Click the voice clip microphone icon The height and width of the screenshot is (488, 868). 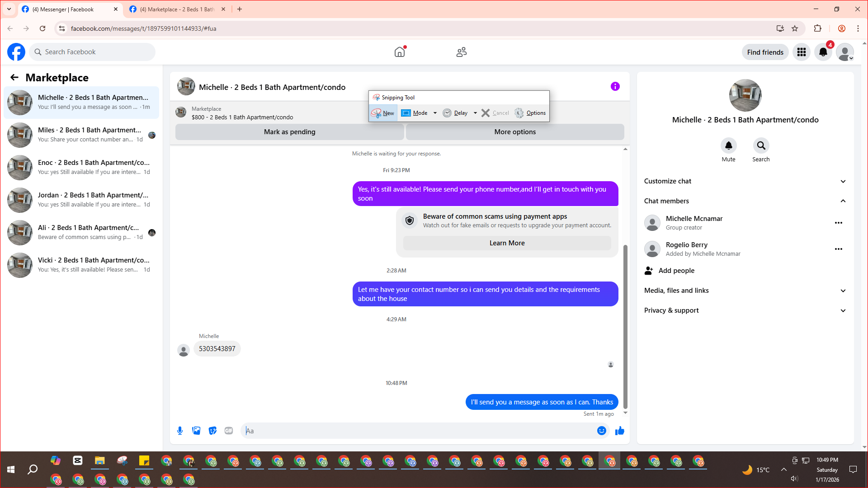180,431
